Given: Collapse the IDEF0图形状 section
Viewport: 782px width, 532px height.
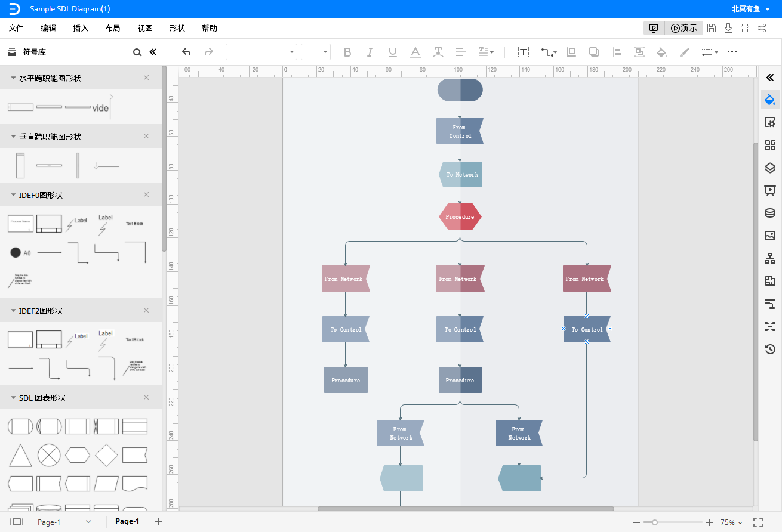Looking at the screenshot, I should click(14, 195).
